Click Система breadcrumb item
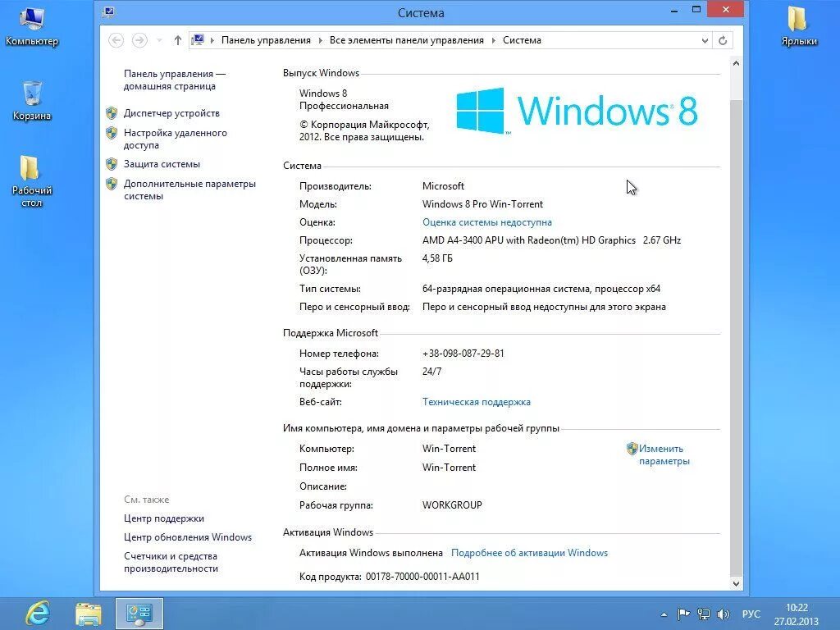840x630 pixels. [522, 40]
